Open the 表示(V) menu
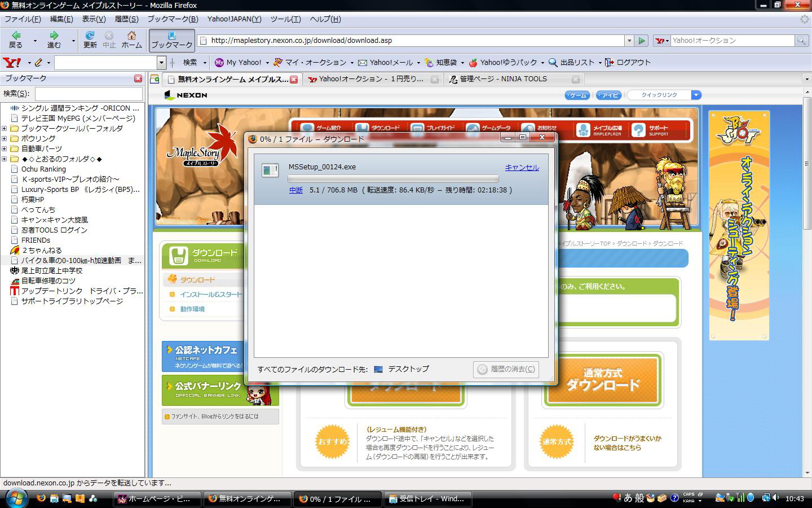The height and width of the screenshot is (508, 812). [x=94, y=19]
